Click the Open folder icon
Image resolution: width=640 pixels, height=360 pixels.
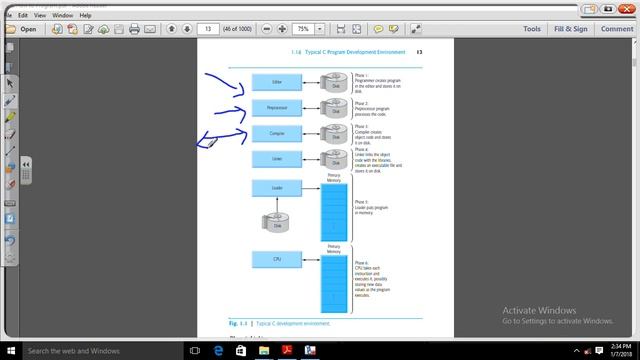tap(11, 29)
